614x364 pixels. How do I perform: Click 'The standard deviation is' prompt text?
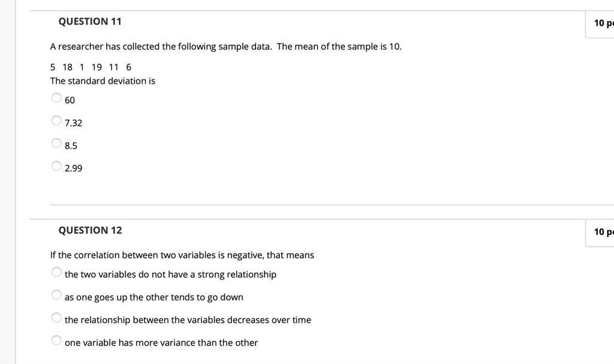click(103, 81)
